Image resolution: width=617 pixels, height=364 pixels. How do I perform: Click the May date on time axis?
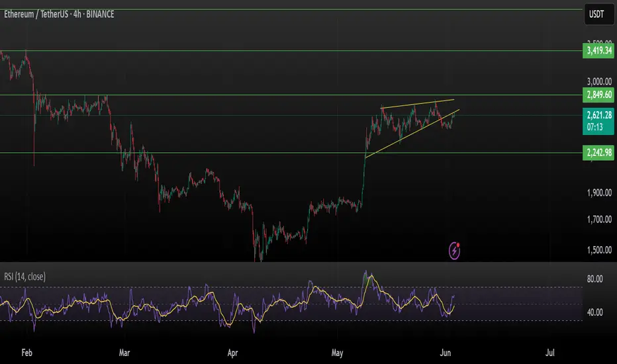tap(337, 353)
